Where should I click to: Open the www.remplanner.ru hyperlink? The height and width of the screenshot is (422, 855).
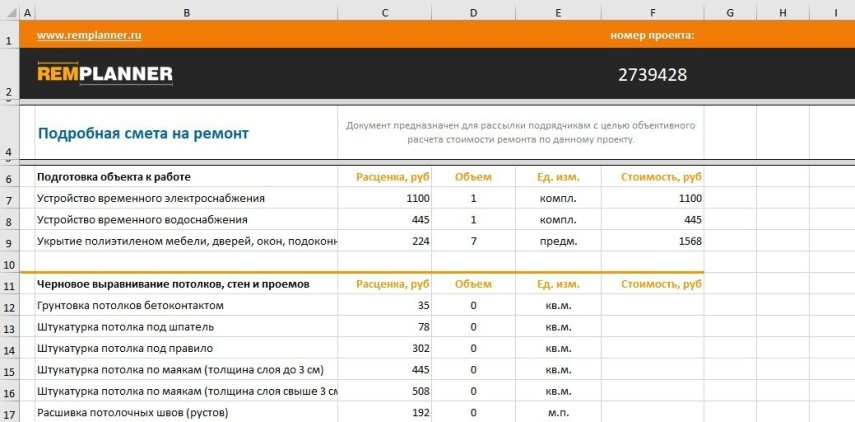pyautogui.click(x=89, y=35)
